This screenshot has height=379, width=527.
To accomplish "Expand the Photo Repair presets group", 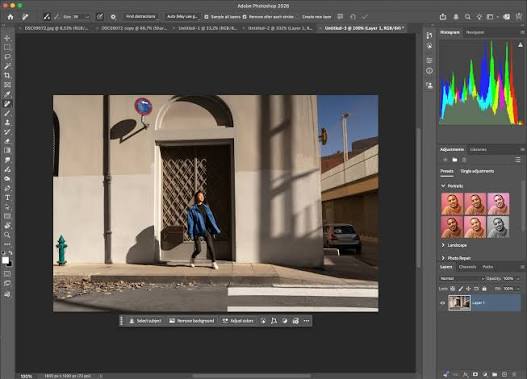I will (x=443, y=258).
